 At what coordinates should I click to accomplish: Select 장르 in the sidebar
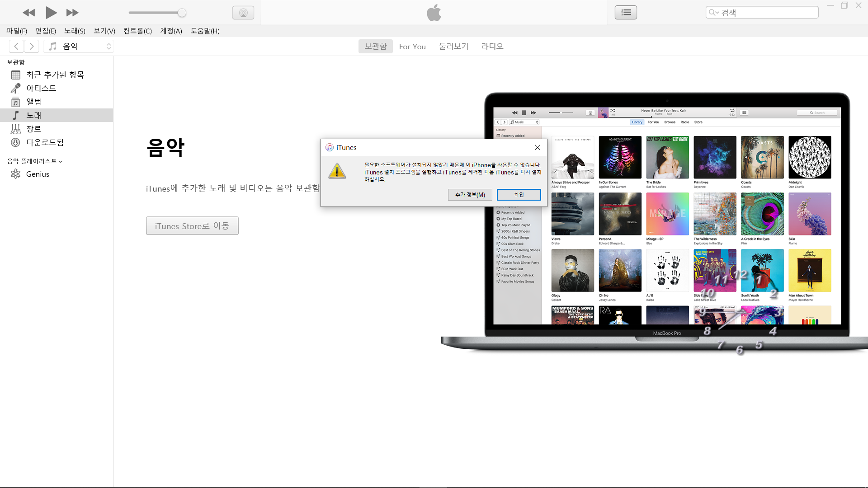point(57,129)
